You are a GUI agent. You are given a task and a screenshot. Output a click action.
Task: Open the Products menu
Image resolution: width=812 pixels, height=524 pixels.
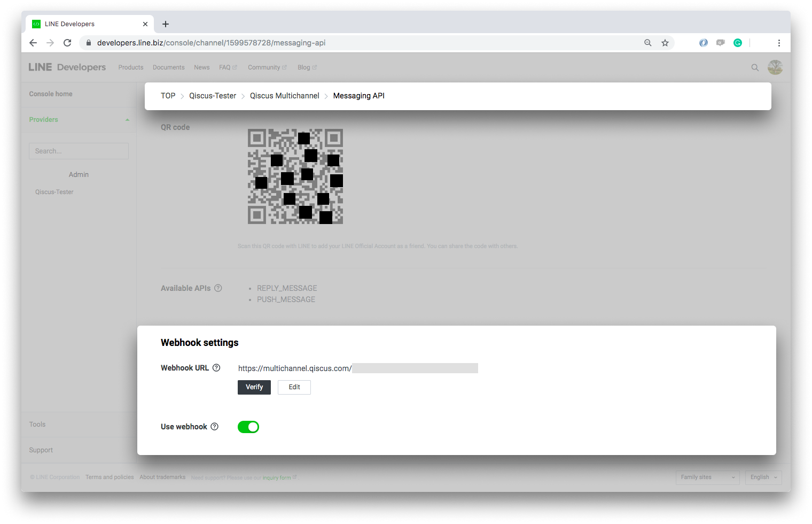point(131,67)
